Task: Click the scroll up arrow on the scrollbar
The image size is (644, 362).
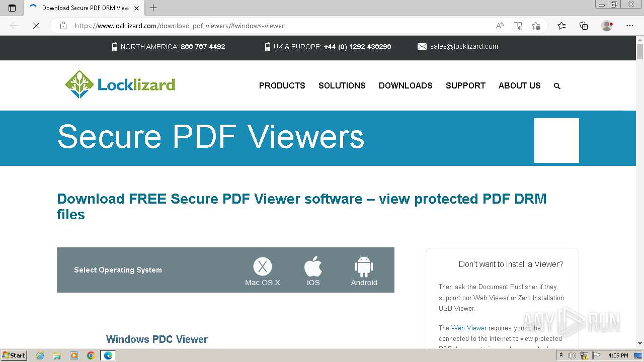Action: coord(640,40)
